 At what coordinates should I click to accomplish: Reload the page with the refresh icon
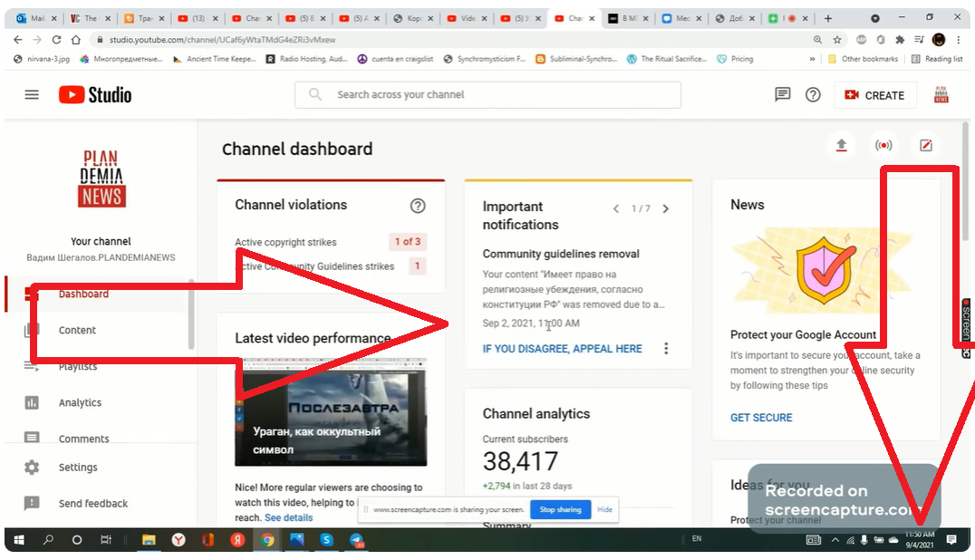pyautogui.click(x=56, y=40)
